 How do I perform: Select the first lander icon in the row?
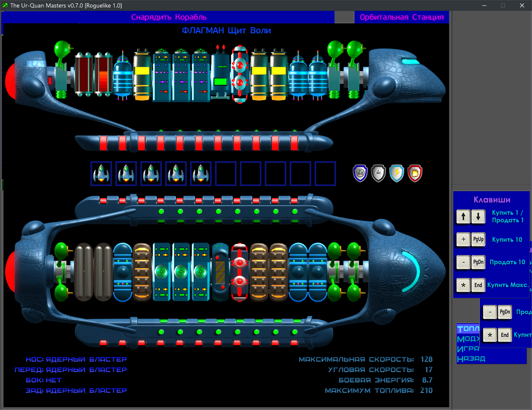tap(101, 174)
